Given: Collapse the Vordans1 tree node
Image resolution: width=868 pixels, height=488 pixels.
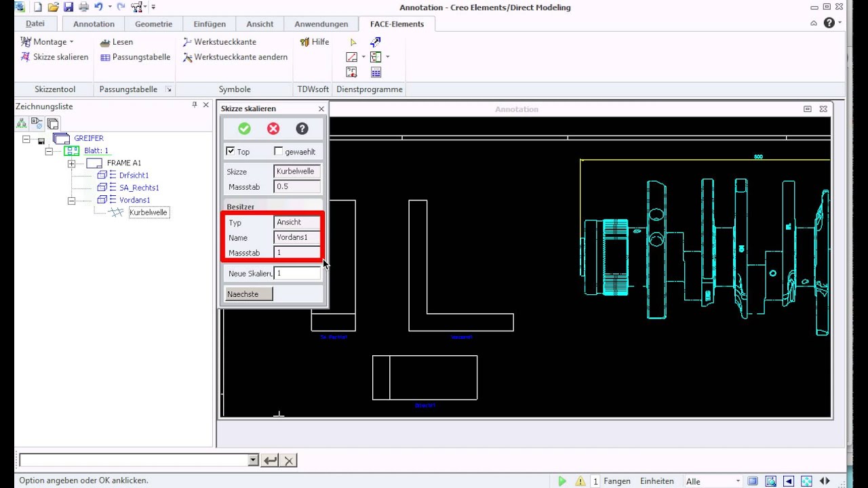Looking at the screenshot, I should [71, 201].
